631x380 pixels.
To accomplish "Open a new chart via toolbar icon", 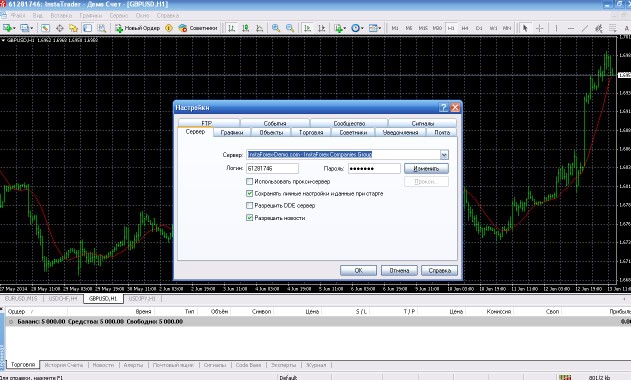I will tap(7, 28).
